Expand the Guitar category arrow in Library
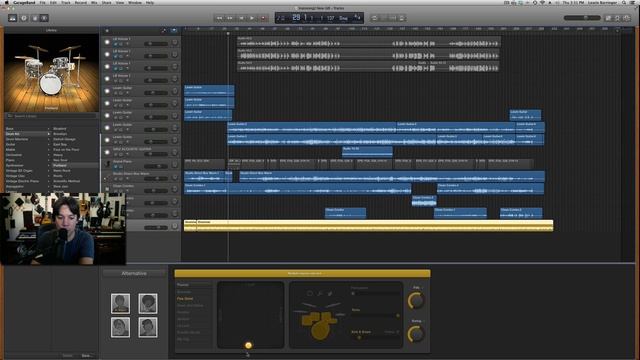 (x=49, y=144)
